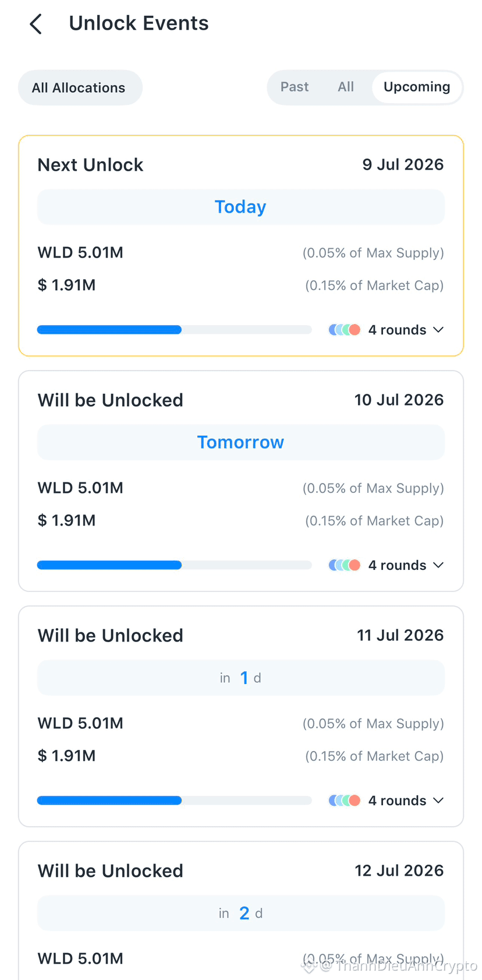Tap the Tomorrow countdown banner
The height and width of the screenshot is (980, 482).
(x=241, y=442)
